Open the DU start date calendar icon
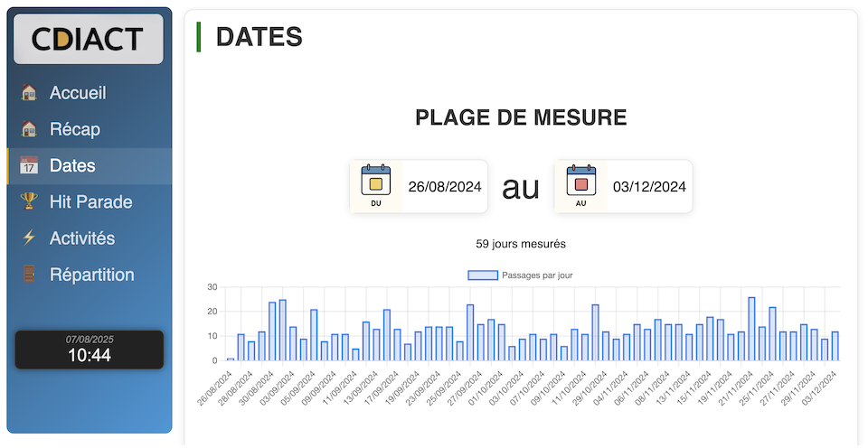 [x=376, y=186]
